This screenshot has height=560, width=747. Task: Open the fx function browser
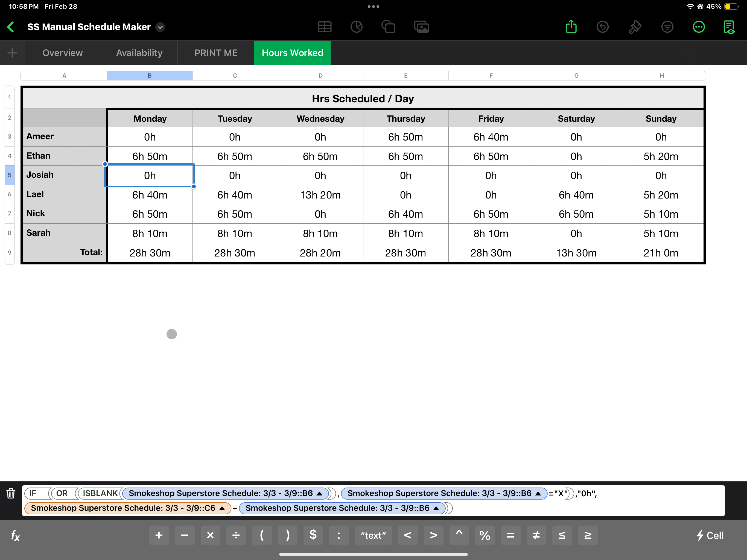(16, 535)
